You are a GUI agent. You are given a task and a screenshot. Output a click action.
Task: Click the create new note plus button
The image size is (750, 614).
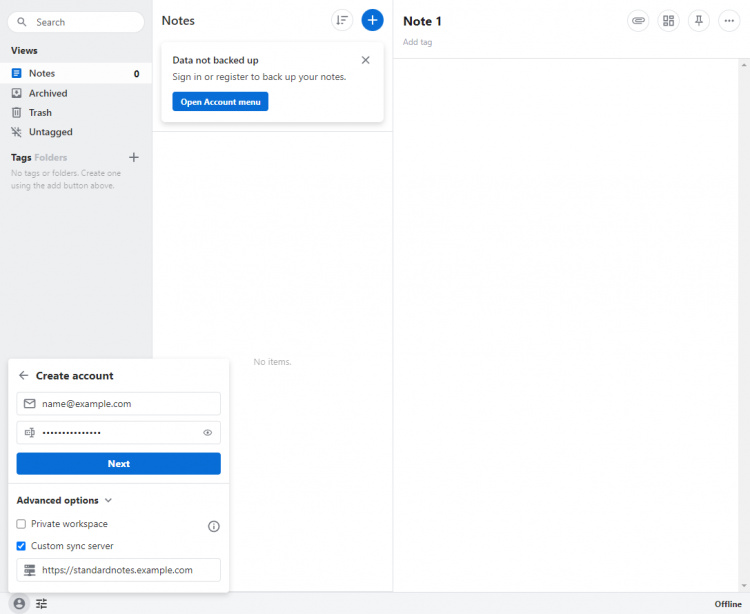pos(372,20)
